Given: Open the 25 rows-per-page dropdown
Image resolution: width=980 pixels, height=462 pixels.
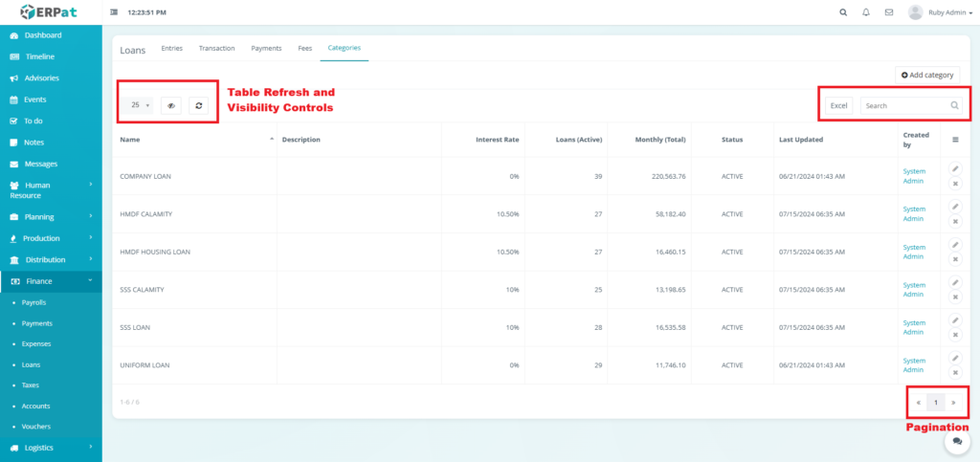Looking at the screenshot, I should tap(141, 106).
